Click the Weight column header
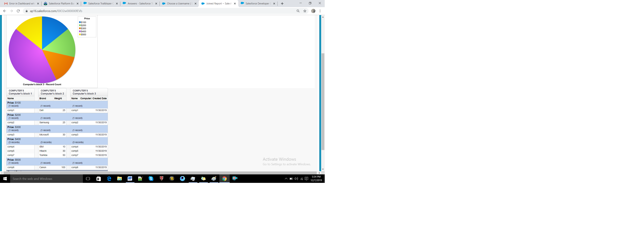This screenshot has width=644, height=235. click(x=58, y=99)
